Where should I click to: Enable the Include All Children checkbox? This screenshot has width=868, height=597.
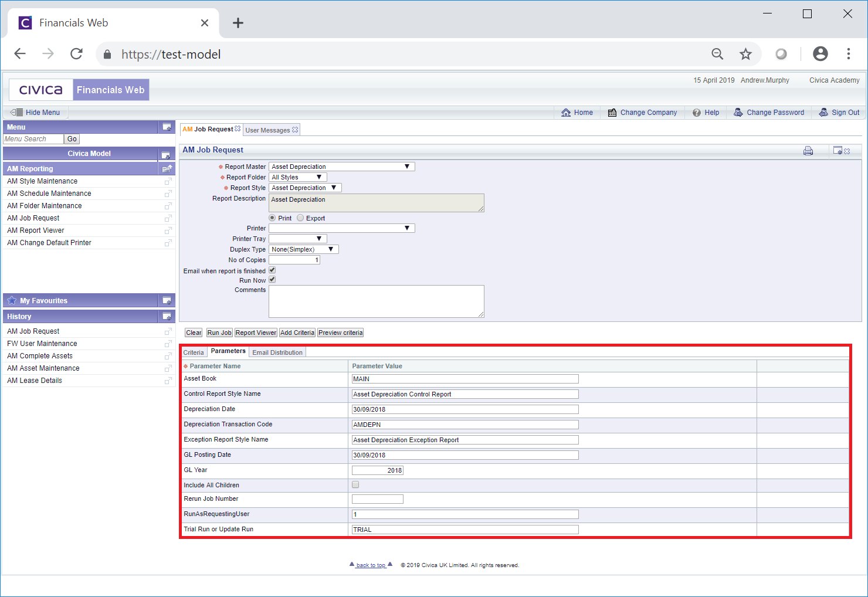tap(355, 484)
